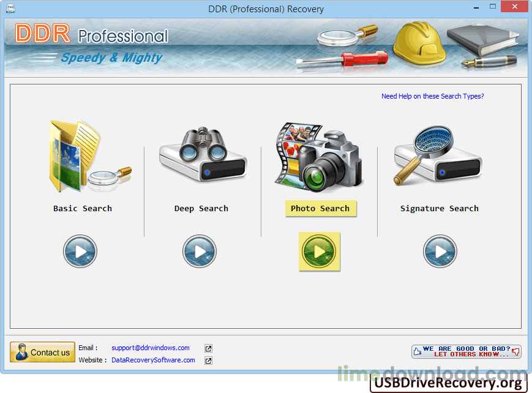This screenshot has width=532, height=393.
Task: Start Basic Search with its play button
Action: coord(80,251)
